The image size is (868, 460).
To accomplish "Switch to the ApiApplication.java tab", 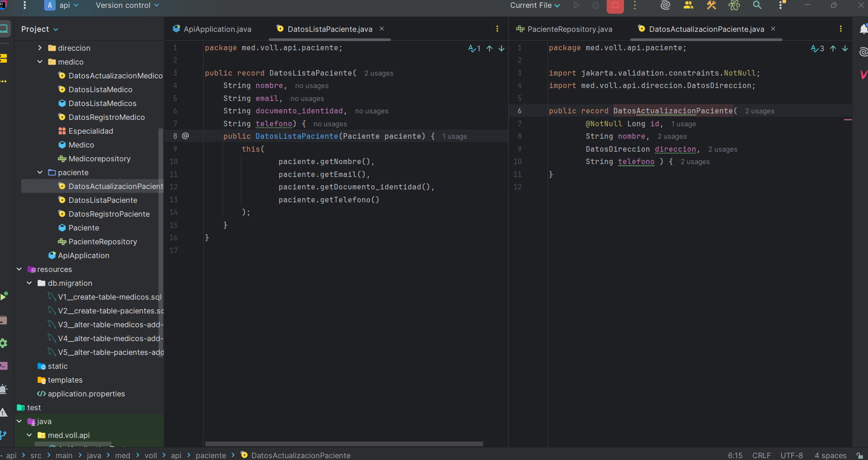I will [212, 29].
